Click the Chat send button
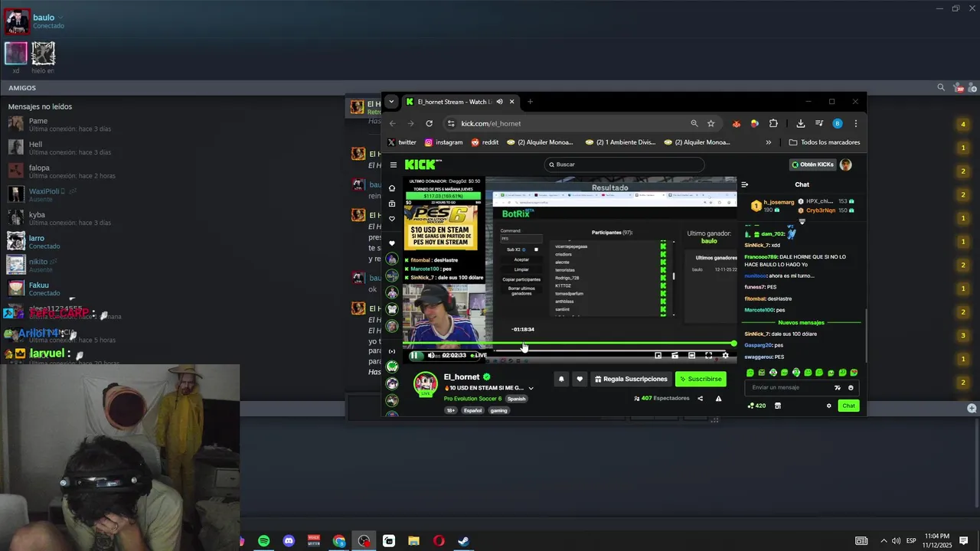 [x=848, y=406]
